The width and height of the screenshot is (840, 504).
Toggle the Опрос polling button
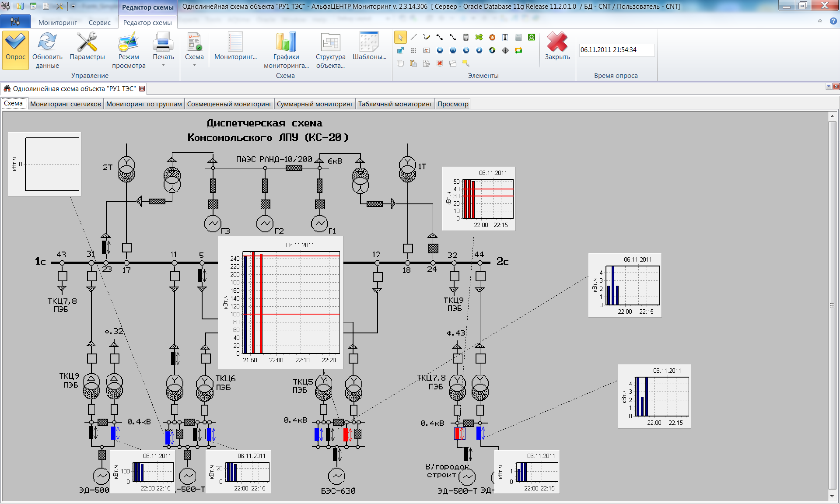pos(15,49)
